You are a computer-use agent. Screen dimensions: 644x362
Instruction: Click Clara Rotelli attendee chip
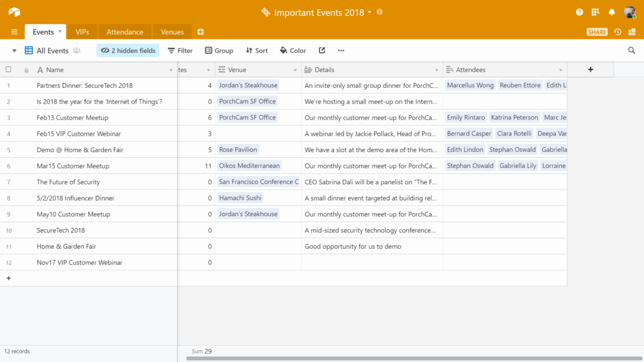click(x=514, y=133)
